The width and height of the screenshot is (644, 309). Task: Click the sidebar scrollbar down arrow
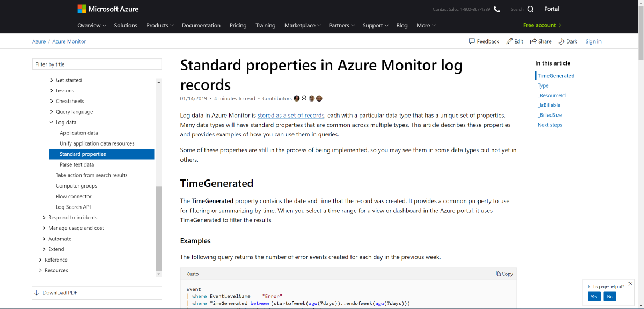coord(158,274)
